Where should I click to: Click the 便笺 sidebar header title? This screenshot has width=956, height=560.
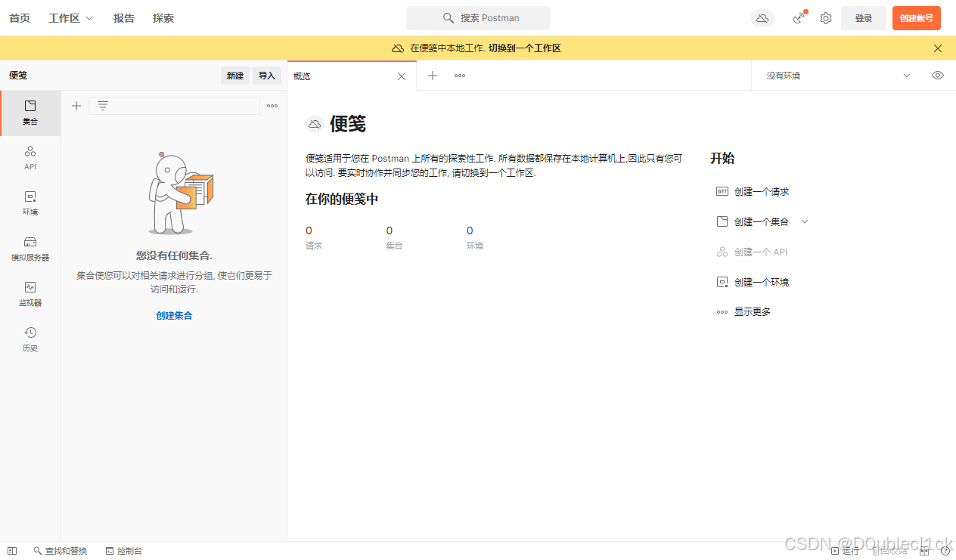[18, 76]
